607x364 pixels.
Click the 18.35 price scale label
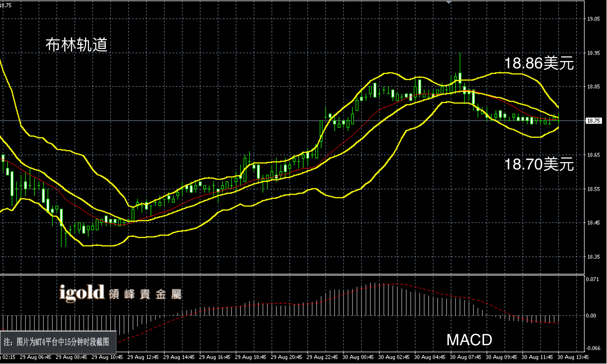[x=594, y=257]
